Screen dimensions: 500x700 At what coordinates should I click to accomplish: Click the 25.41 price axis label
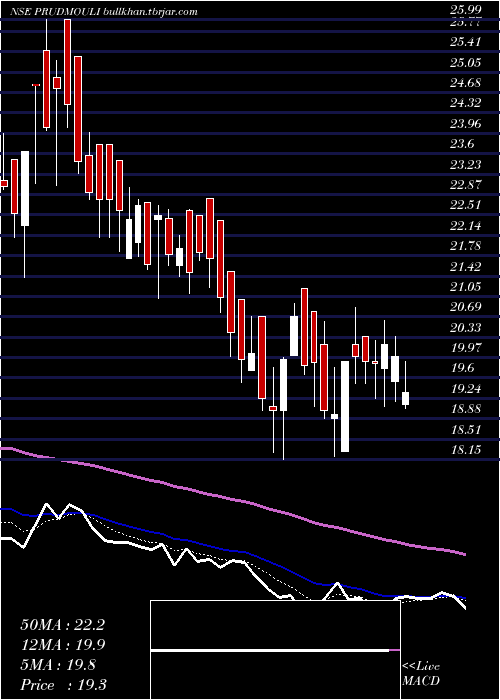point(466,42)
